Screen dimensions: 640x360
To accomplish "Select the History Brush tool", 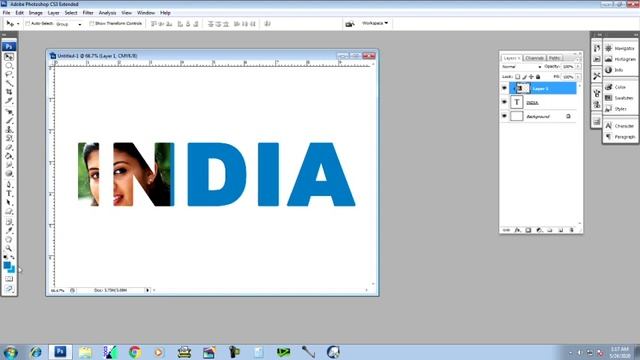I will [9, 138].
